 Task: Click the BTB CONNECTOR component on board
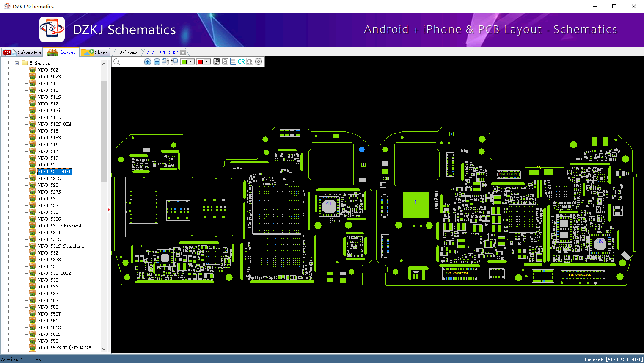coord(583,275)
